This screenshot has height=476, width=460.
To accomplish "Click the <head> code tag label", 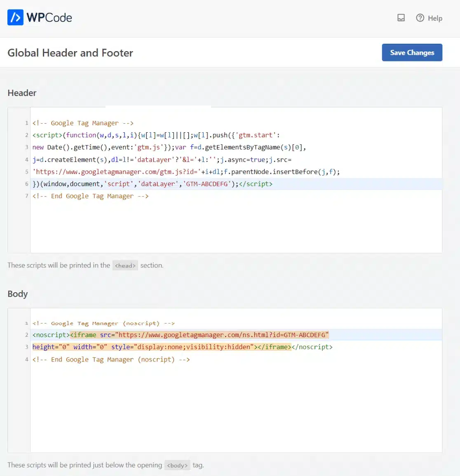I will coord(125,265).
